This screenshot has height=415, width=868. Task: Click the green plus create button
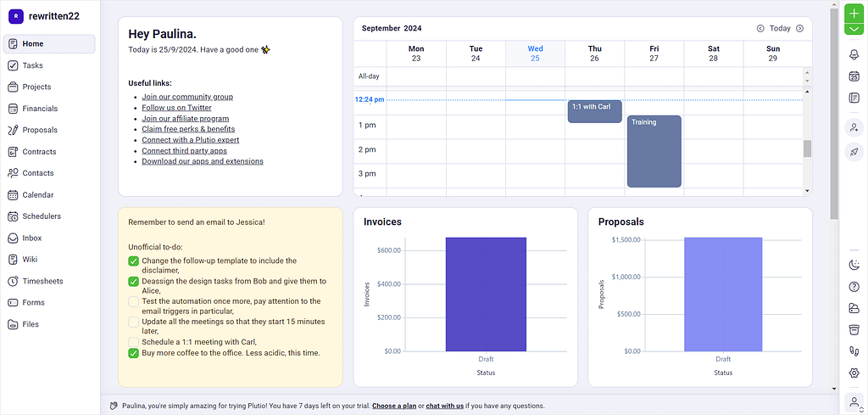854,14
